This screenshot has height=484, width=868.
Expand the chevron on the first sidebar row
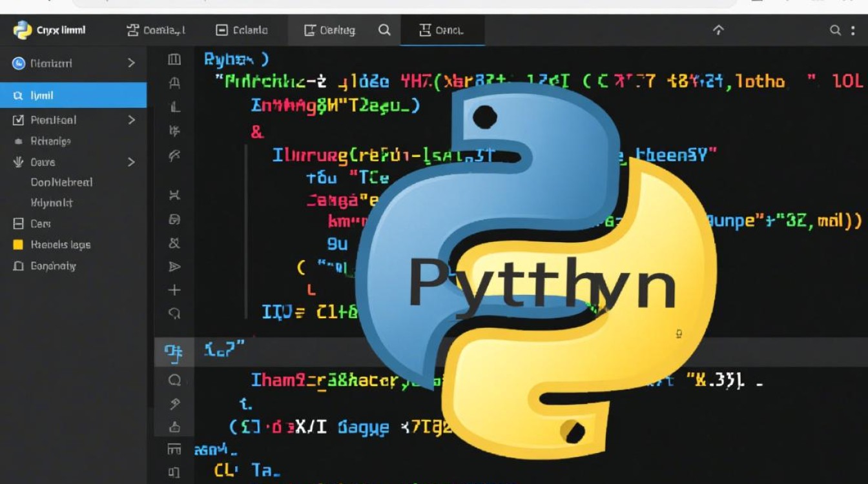[131, 63]
